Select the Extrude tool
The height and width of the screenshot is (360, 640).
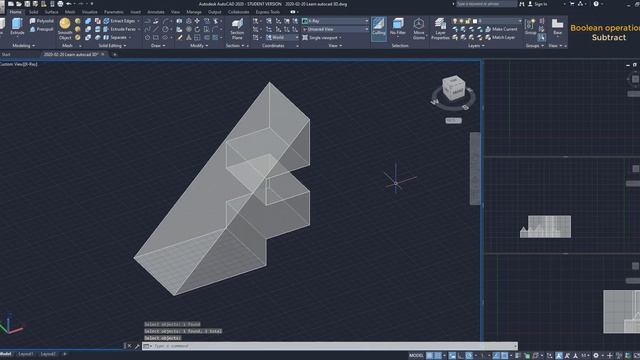17,27
